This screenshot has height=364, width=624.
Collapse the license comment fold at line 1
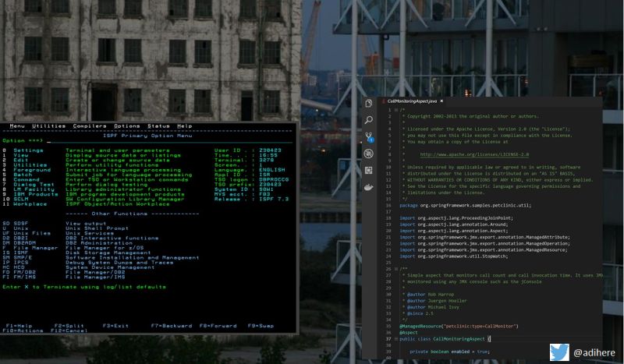(396, 110)
